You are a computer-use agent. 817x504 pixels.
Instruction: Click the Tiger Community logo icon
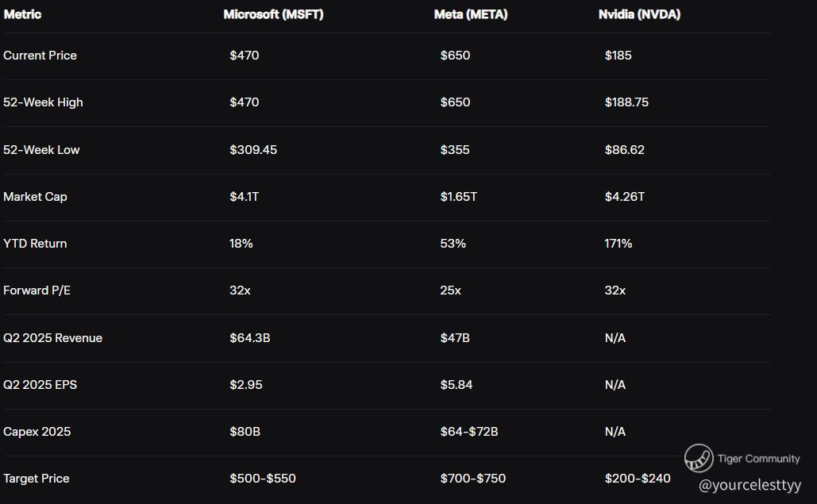coord(699,458)
